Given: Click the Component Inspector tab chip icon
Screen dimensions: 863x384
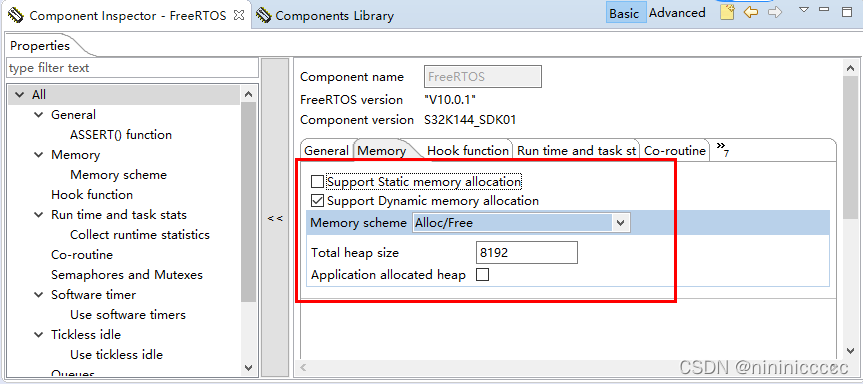Looking at the screenshot, I should tap(16, 15).
